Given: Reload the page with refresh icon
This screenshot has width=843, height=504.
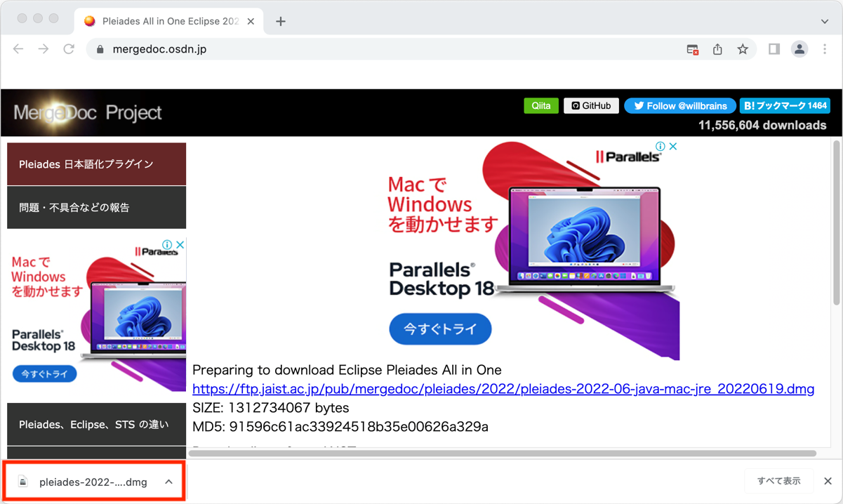Looking at the screenshot, I should (69, 49).
